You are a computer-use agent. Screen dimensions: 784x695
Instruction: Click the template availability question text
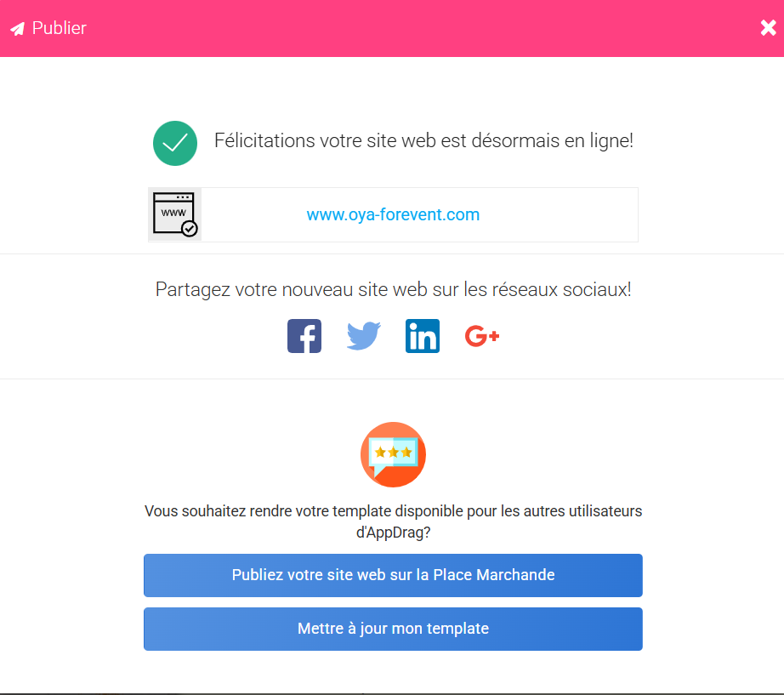393,521
